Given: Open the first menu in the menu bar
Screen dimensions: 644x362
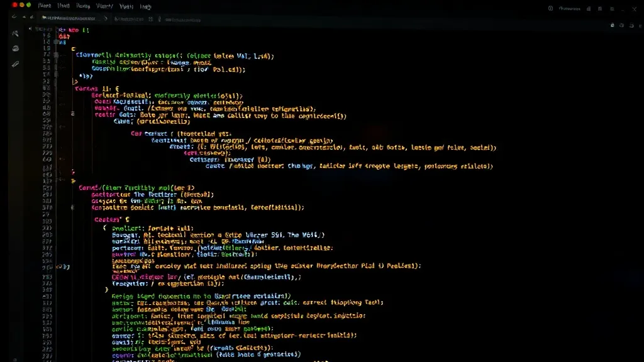Looking at the screenshot, I should click(45, 6).
